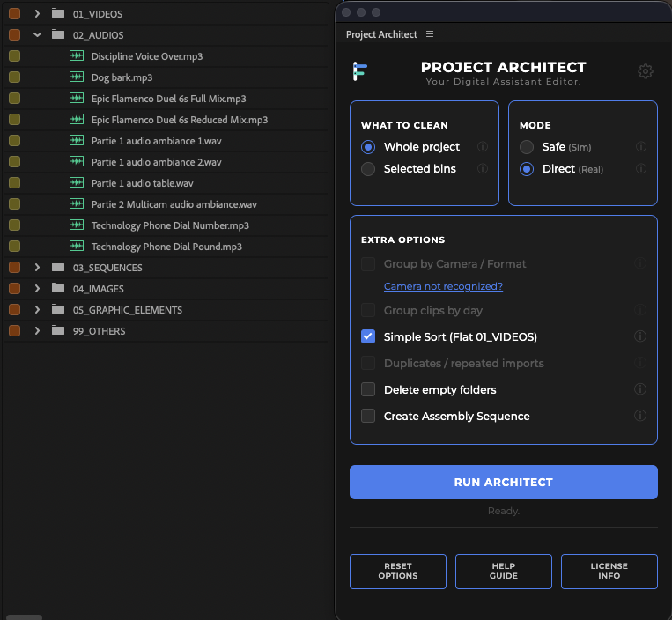Open the Camera not recognized? link
This screenshot has height=620, width=672.
(443, 286)
